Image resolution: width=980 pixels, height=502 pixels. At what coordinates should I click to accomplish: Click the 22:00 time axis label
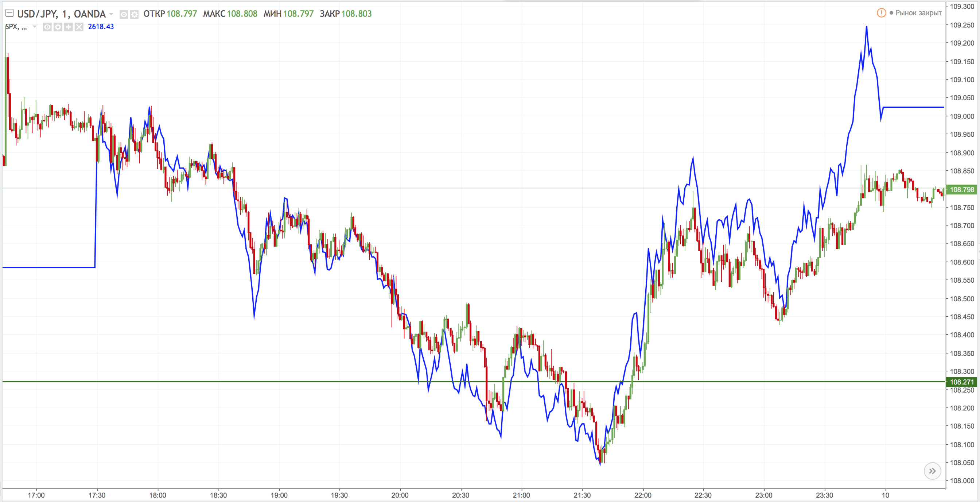[642, 495]
